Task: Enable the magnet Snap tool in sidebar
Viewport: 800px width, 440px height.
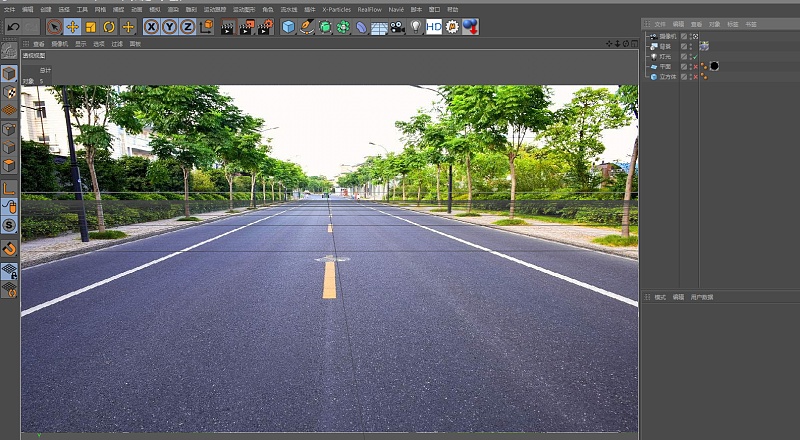Action: (9, 248)
